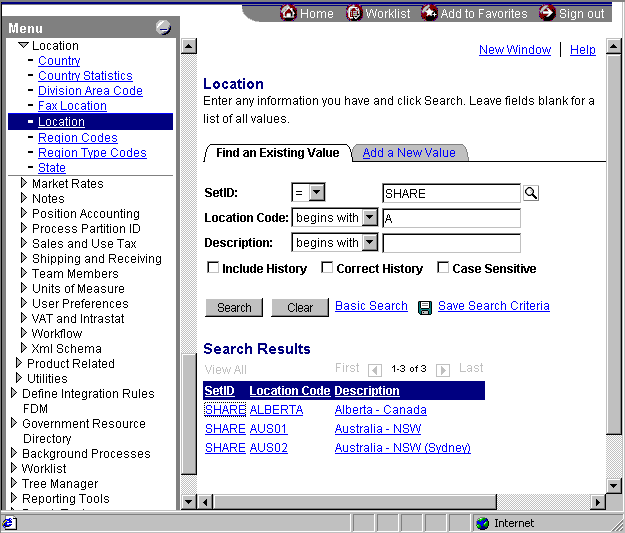Collapse the Location folder in menu

(24, 45)
